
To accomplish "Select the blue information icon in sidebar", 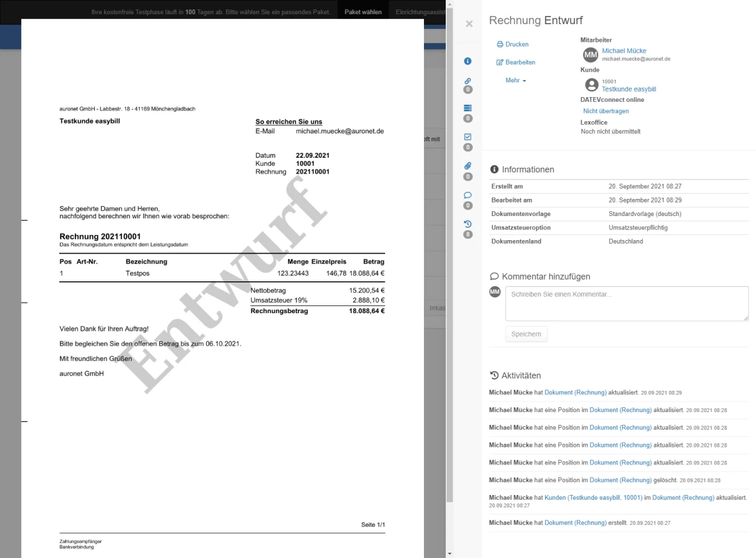I will (468, 61).
